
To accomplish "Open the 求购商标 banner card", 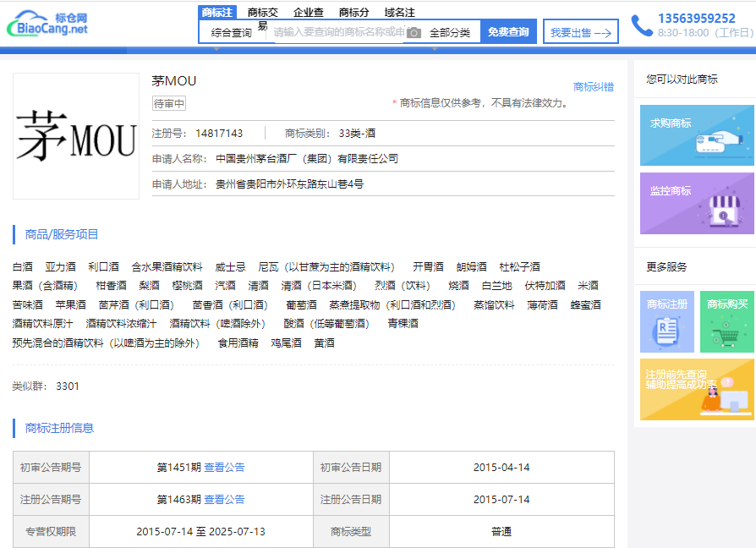I will coord(697,135).
